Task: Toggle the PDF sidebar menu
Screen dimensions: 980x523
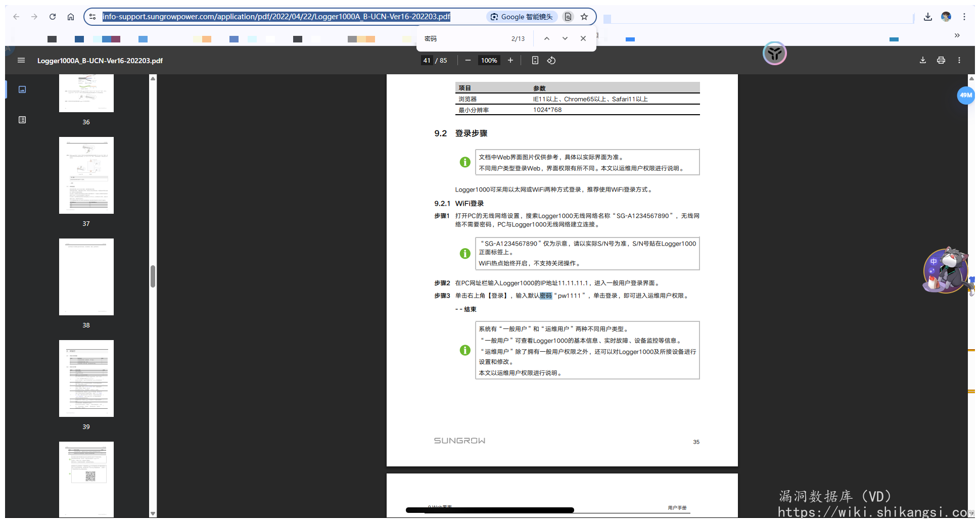Action: tap(21, 60)
